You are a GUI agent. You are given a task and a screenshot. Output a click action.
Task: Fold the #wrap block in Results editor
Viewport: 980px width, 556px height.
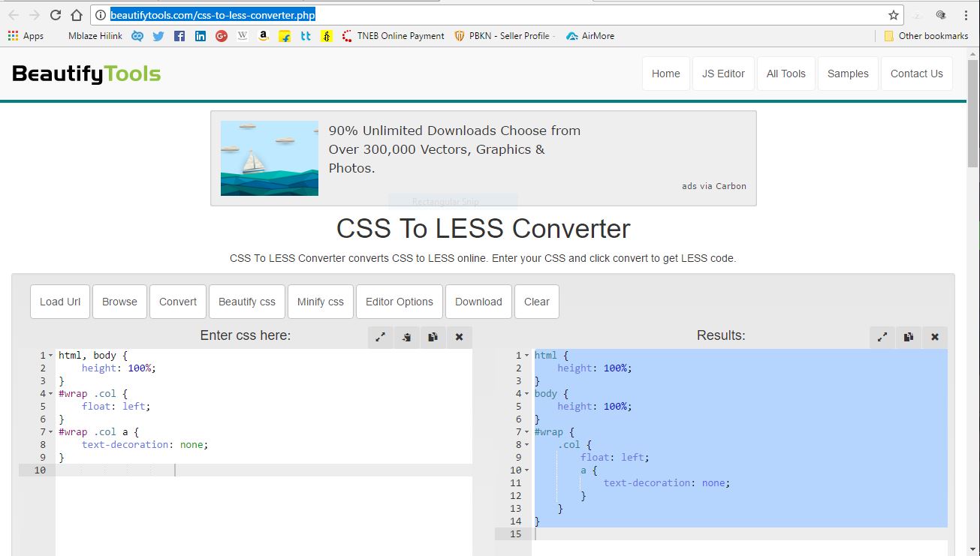(x=526, y=432)
